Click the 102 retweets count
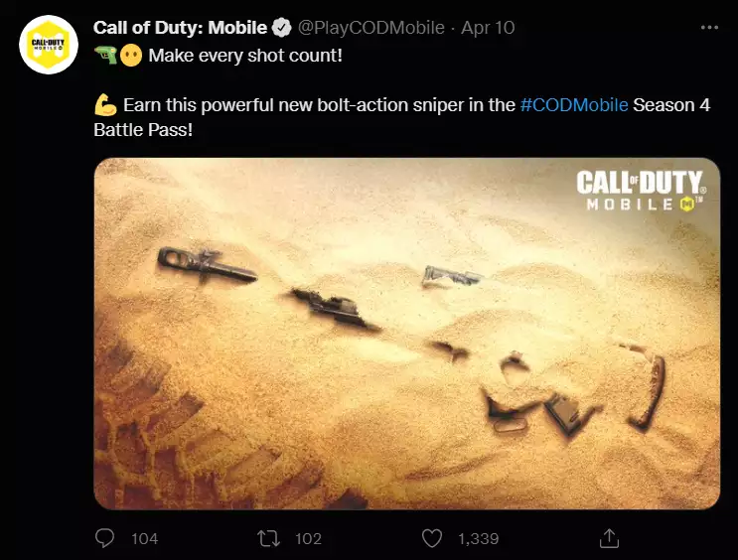 308,538
